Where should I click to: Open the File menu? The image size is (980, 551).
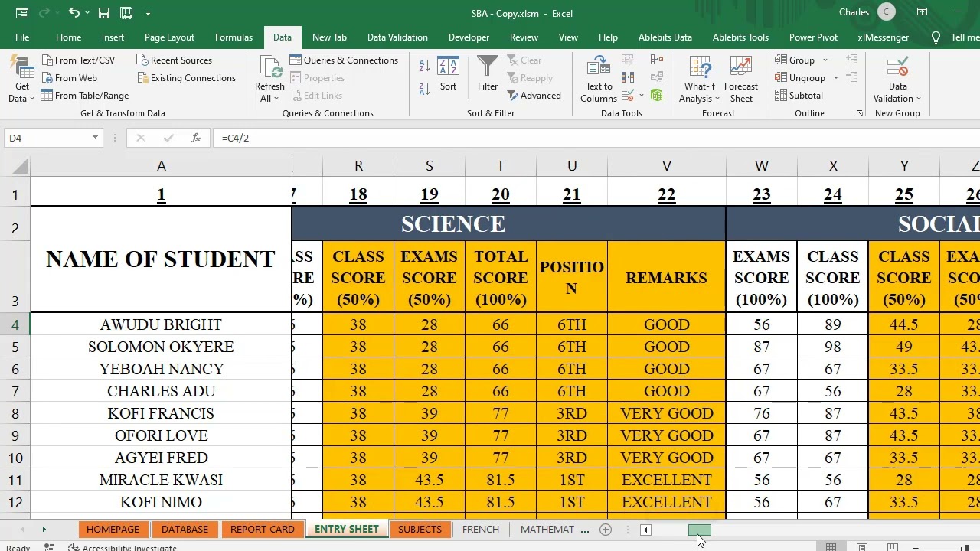click(22, 37)
